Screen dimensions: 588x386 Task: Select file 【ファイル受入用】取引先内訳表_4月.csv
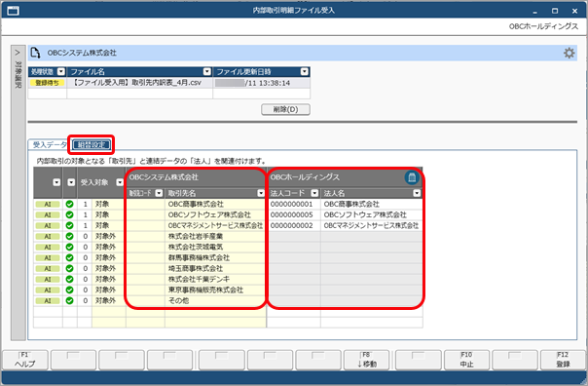[139, 83]
